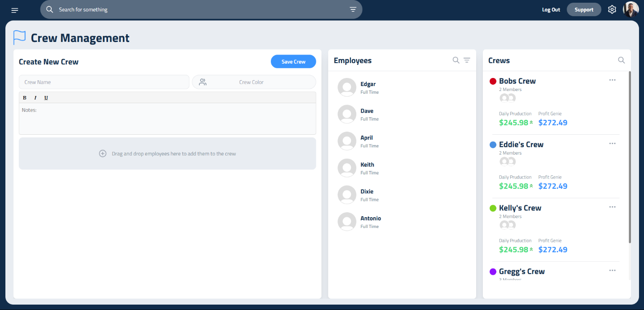Image resolution: width=644 pixels, height=310 pixels.
Task: Click the search icon in Employees panel
Action: coord(456,60)
